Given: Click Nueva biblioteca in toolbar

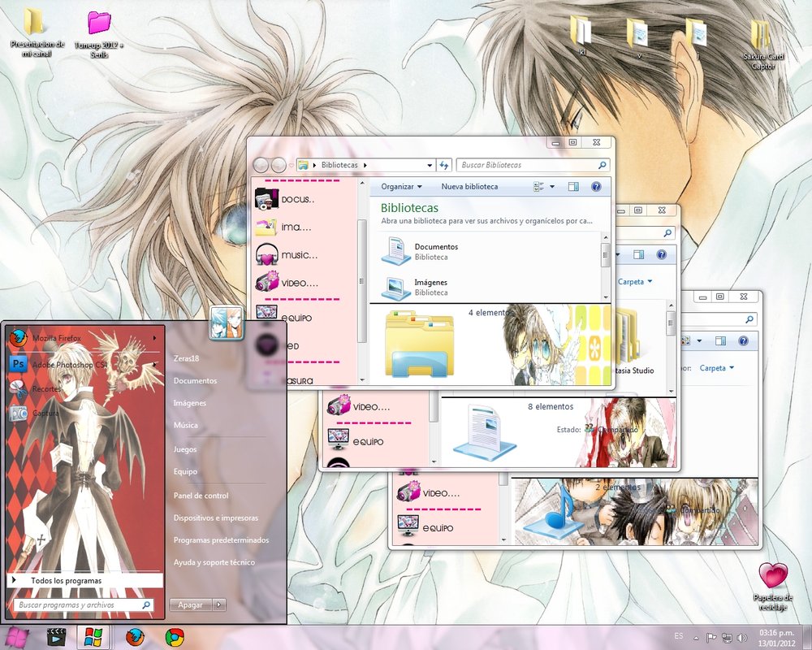Looking at the screenshot, I should click(469, 187).
